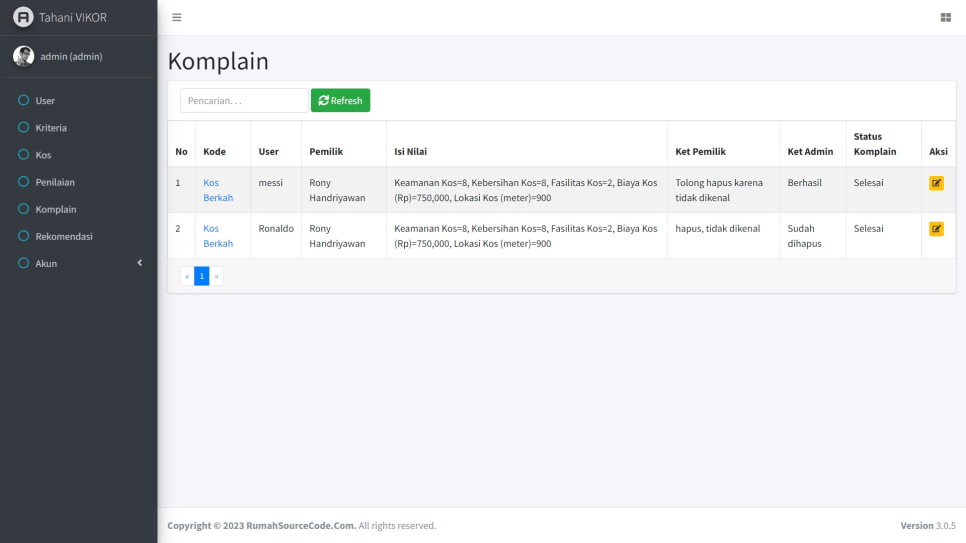Click the next page arrow in pagination
Viewport: 966px width, 543px height.
(216, 276)
